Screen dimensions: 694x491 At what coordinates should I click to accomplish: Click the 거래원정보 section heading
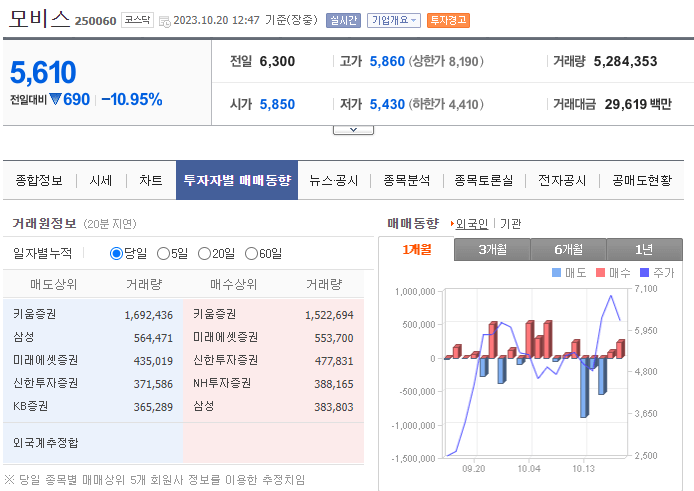click(44, 223)
